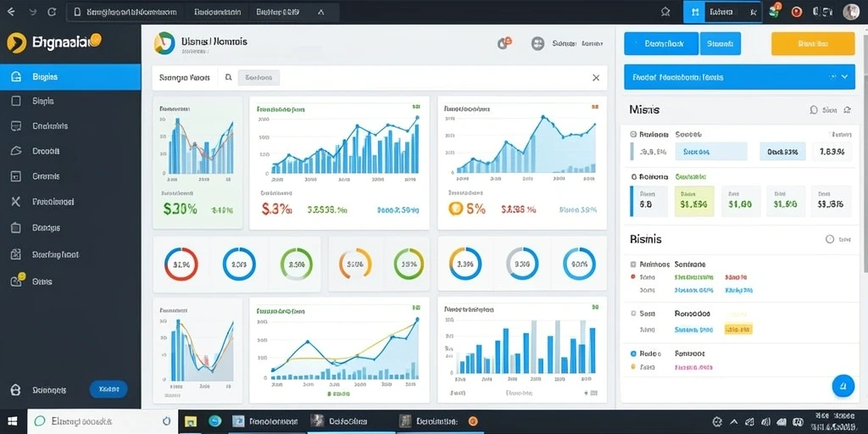Select the highlighted Bigpis sidebar item
This screenshot has width=868, height=434.
click(x=70, y=77)
